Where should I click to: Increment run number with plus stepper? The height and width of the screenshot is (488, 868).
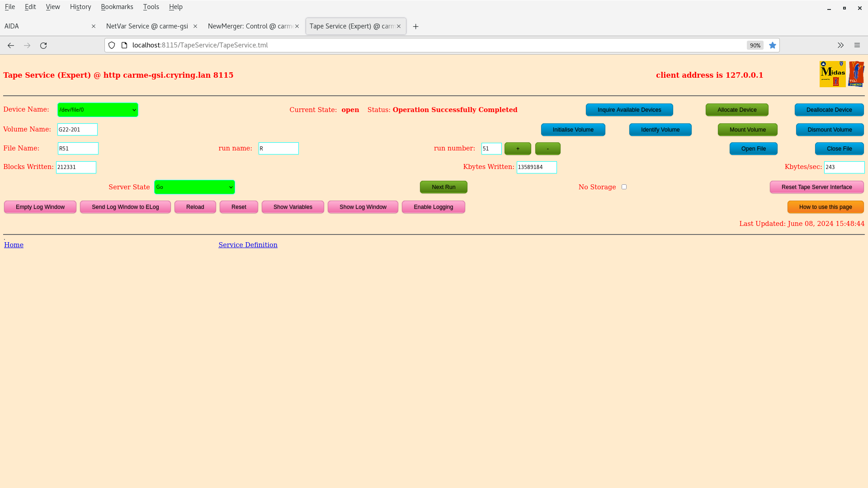[518, 148]
